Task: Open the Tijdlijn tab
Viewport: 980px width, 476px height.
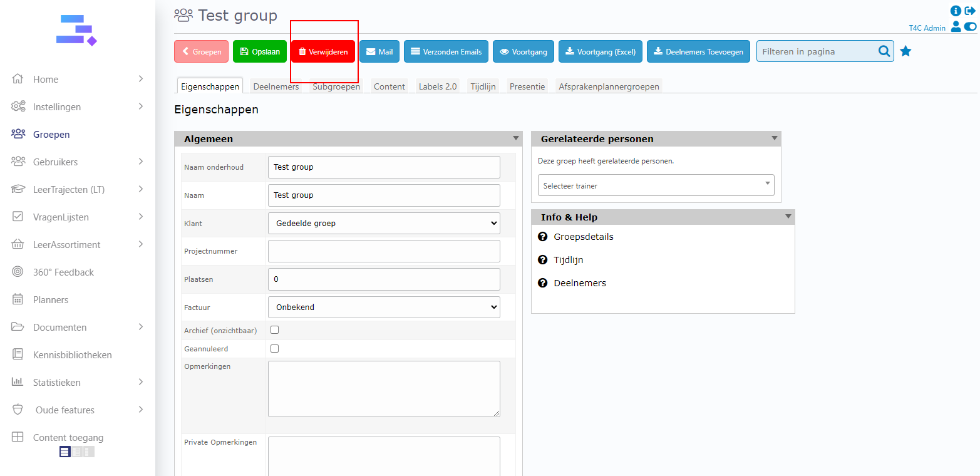Action: (483, 86)
